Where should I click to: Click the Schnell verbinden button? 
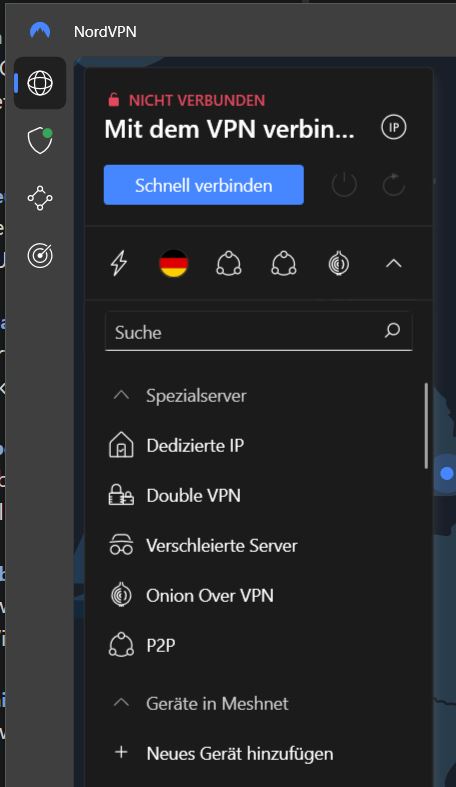pos(204,185)
